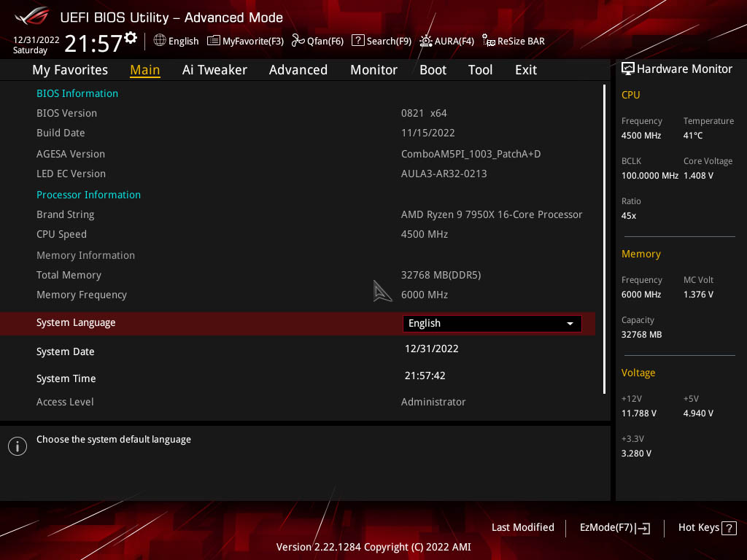This screenshot has width=747, height=560.
Task: Click the globe language icon
Action: [x=160, y=41]
